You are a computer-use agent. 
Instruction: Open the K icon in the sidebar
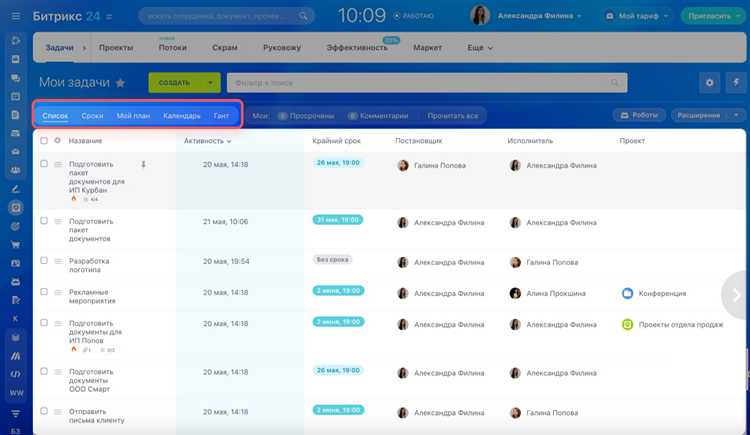(x=16, y=319)
